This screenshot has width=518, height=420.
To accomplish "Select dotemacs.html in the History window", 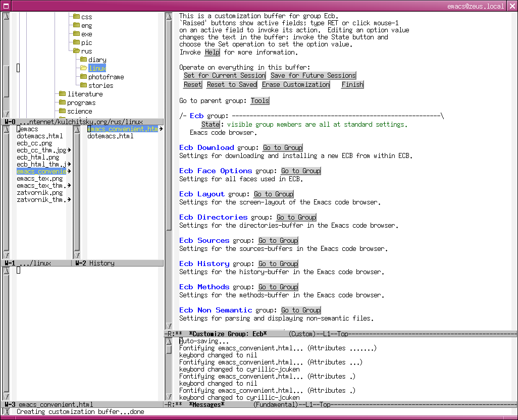I will click(110, 136).
